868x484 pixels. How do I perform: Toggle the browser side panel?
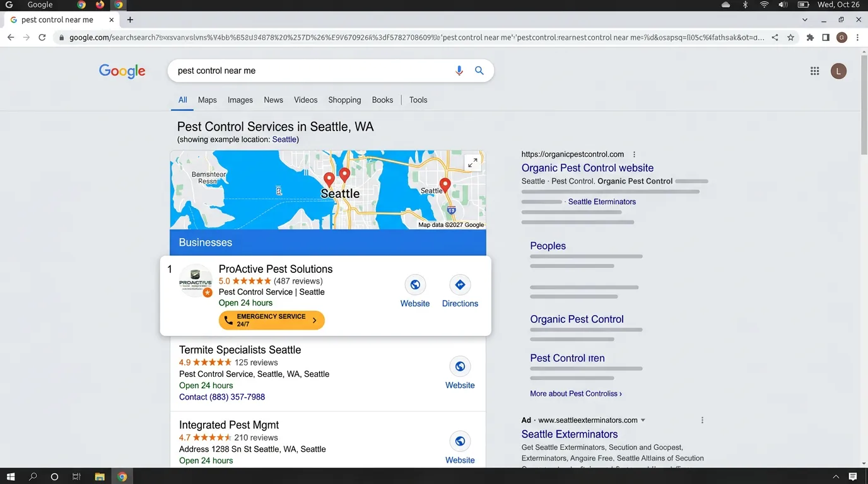[826, 38]
